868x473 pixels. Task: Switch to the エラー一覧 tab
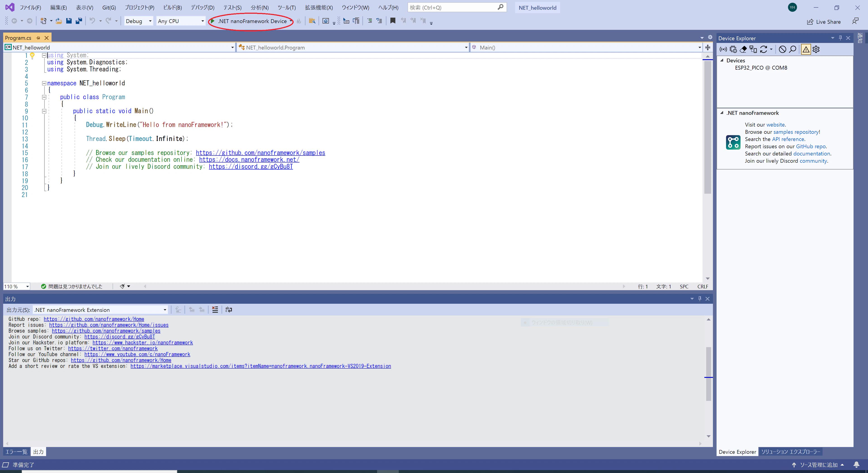pyautogui.click(x=16, y=452)
